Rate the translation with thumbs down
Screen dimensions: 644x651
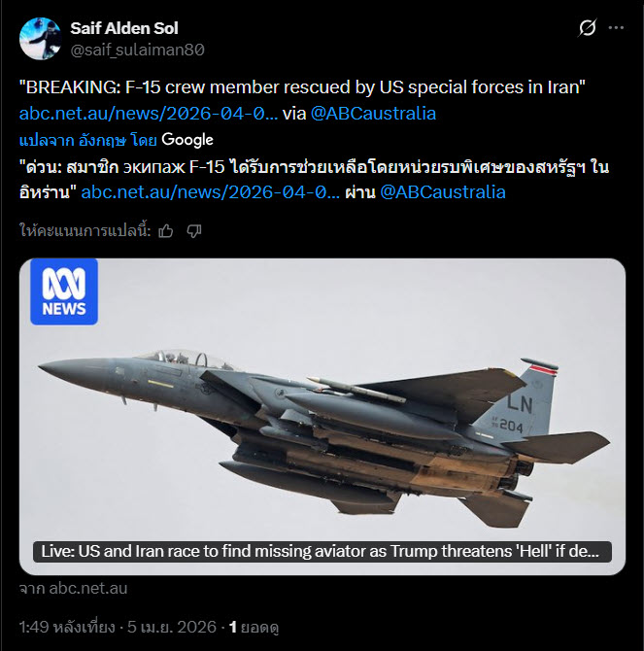coord(193,231)
